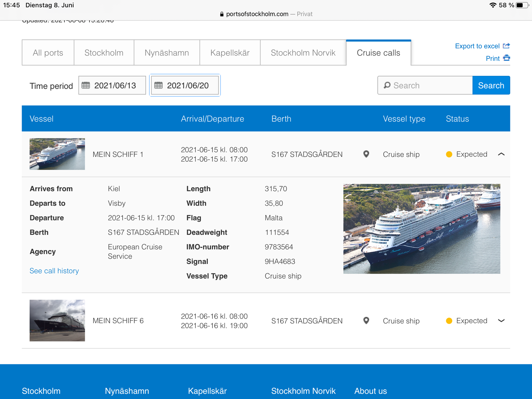Click lock icon in address bar
Viewport: 532px width, 399px height.
222,14
